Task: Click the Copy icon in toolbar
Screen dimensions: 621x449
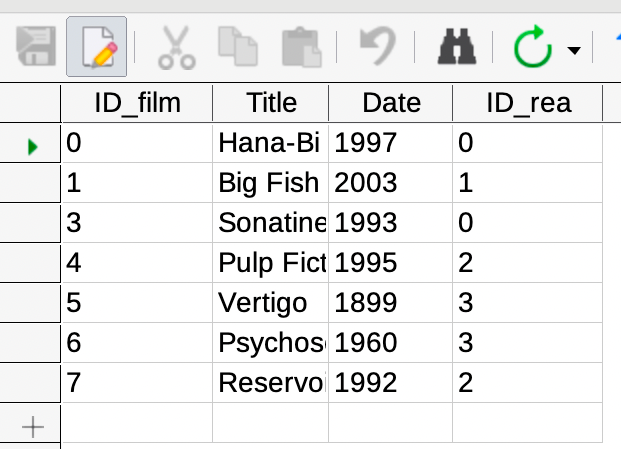Action: click(x=238, y=46)
